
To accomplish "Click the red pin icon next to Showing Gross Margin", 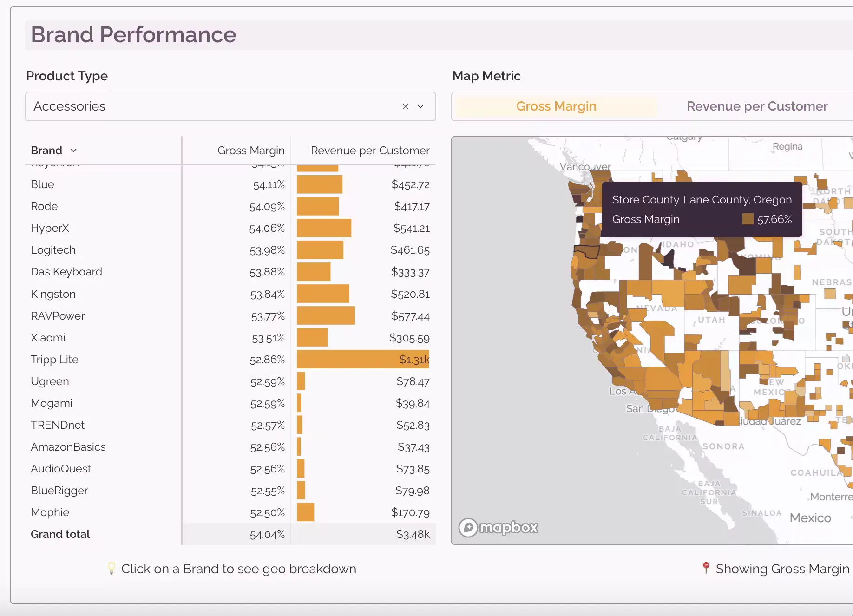I will [x=706, y=568].
